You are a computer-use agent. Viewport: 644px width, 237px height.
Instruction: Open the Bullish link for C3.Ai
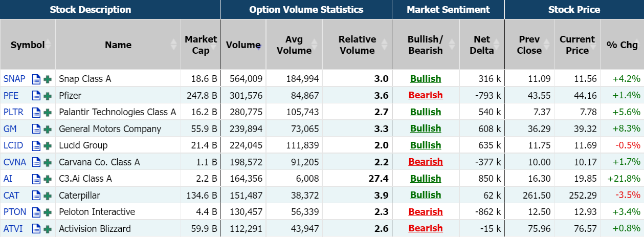click(425, 179)
